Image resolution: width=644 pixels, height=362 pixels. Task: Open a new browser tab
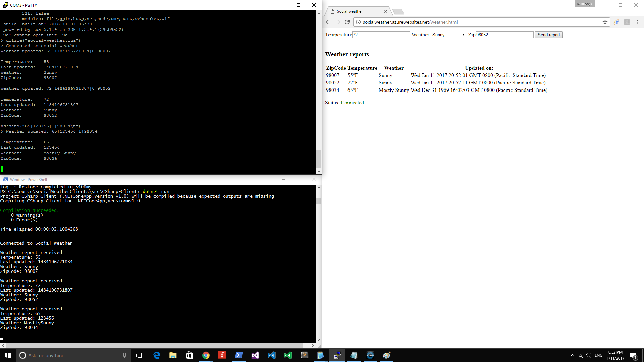398,11
